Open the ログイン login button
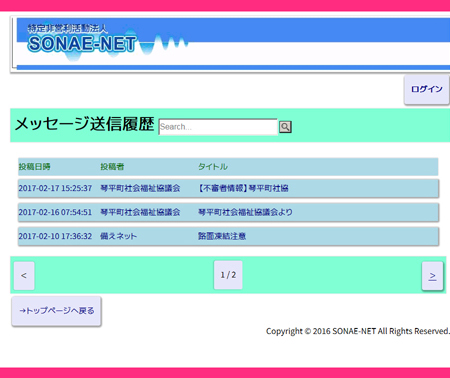The height and width of the screenshot is (378, 450). [x=427, y=89]
